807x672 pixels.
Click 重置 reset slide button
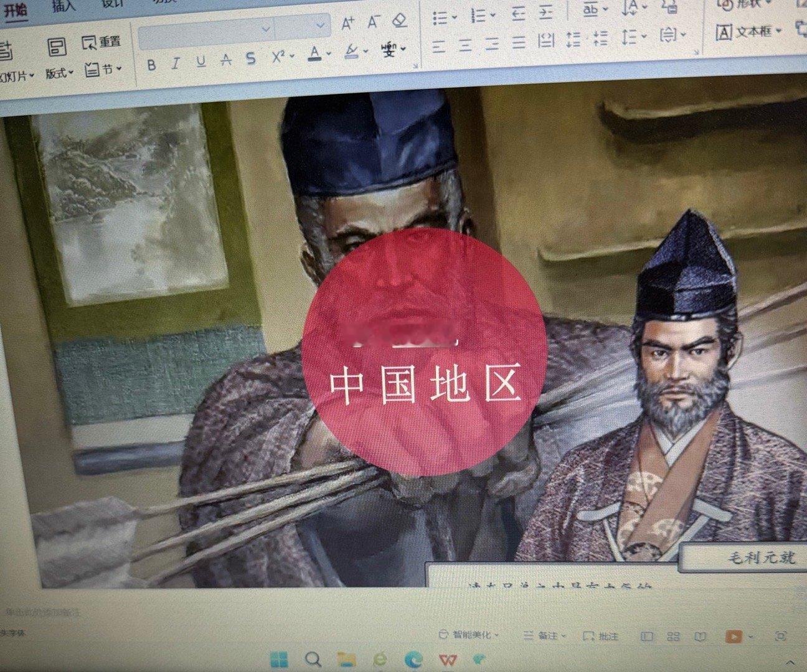tap(101, 42)
